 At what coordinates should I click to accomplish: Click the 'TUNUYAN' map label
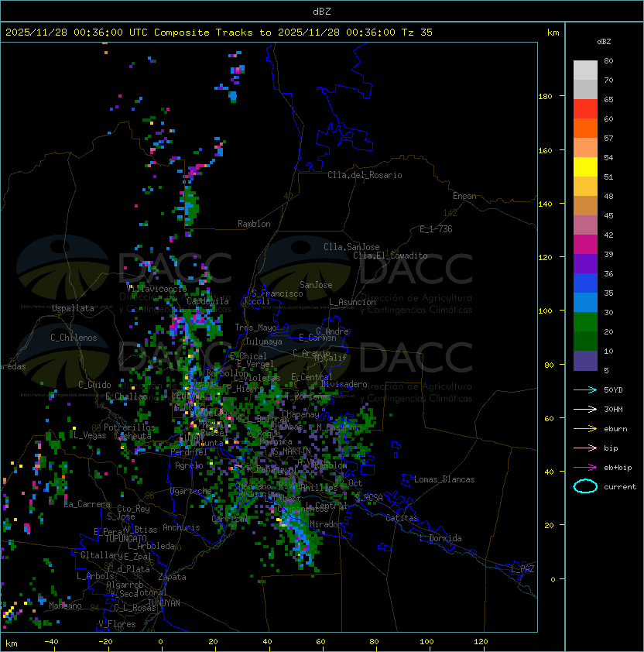[163, 603]
